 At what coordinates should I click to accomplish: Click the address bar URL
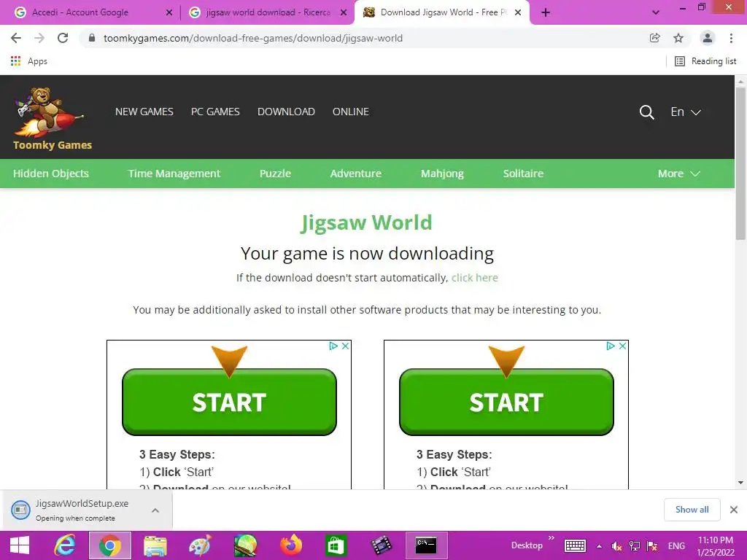coord(253,38)
